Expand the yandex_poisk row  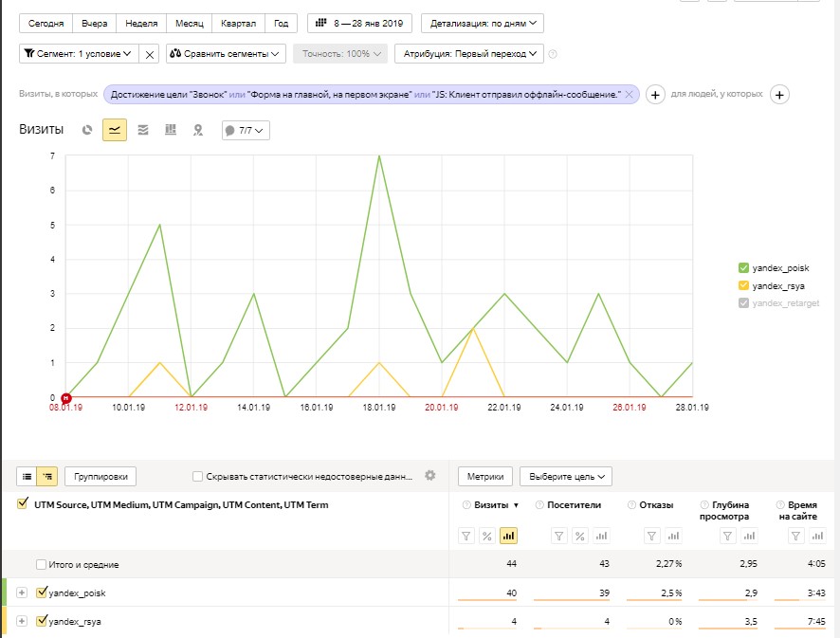[22, 593]
